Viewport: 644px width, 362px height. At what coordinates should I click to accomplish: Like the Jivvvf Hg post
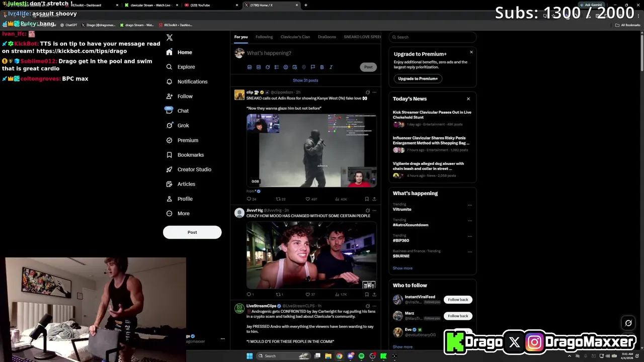pos(310,295)
